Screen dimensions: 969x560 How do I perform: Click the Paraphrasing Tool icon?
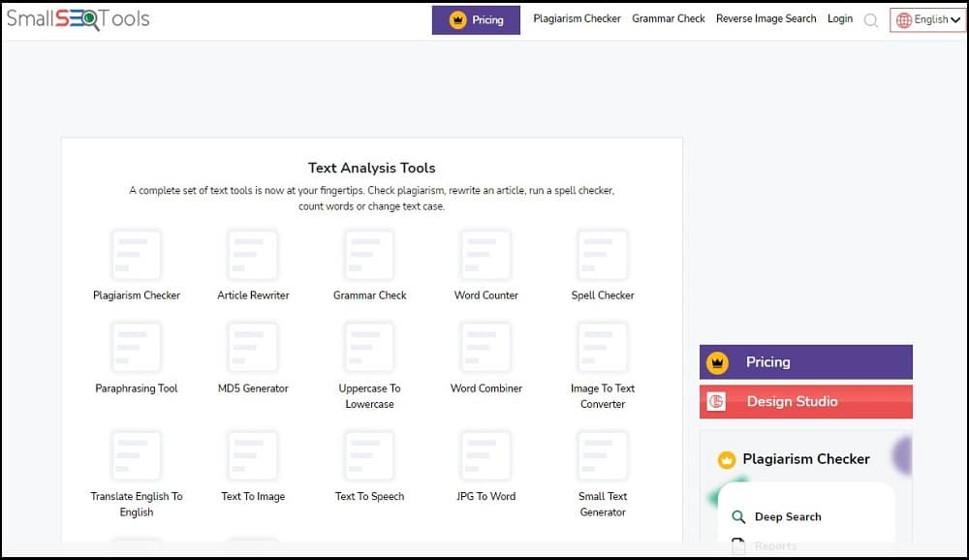(x=136, y=348)
